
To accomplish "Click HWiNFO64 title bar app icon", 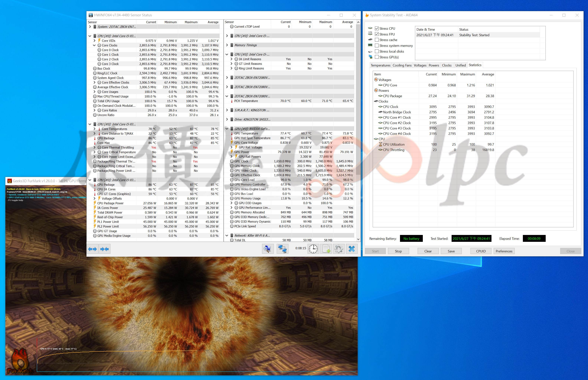I will 91,15.
